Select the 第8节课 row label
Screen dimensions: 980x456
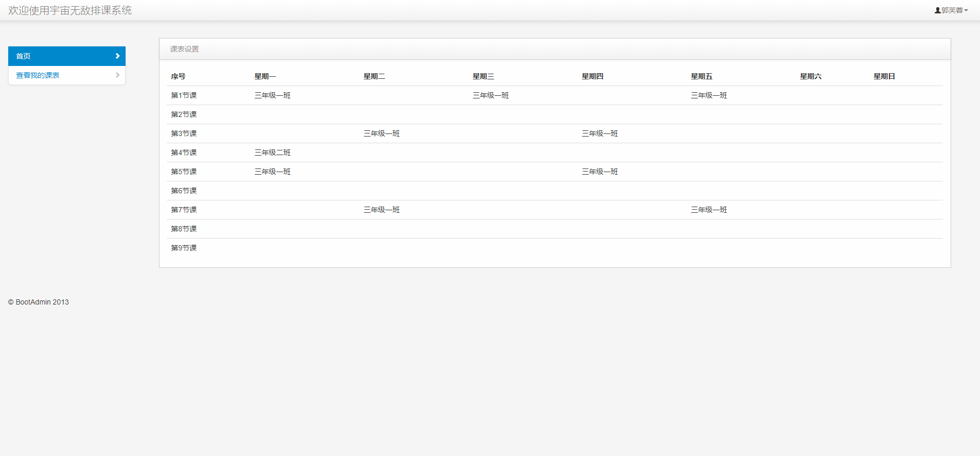184,229
